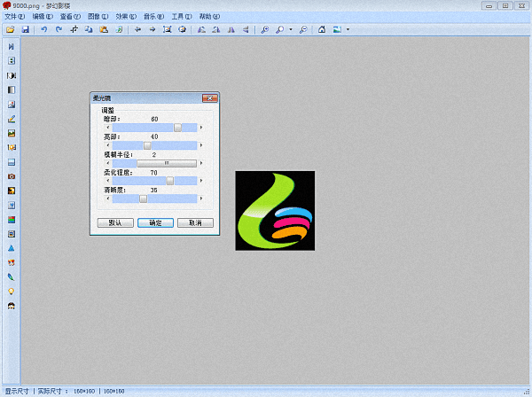This screenshot has width=532, height=397.
Task: Open the 编辑 menu
Action: tap(43, 16)
